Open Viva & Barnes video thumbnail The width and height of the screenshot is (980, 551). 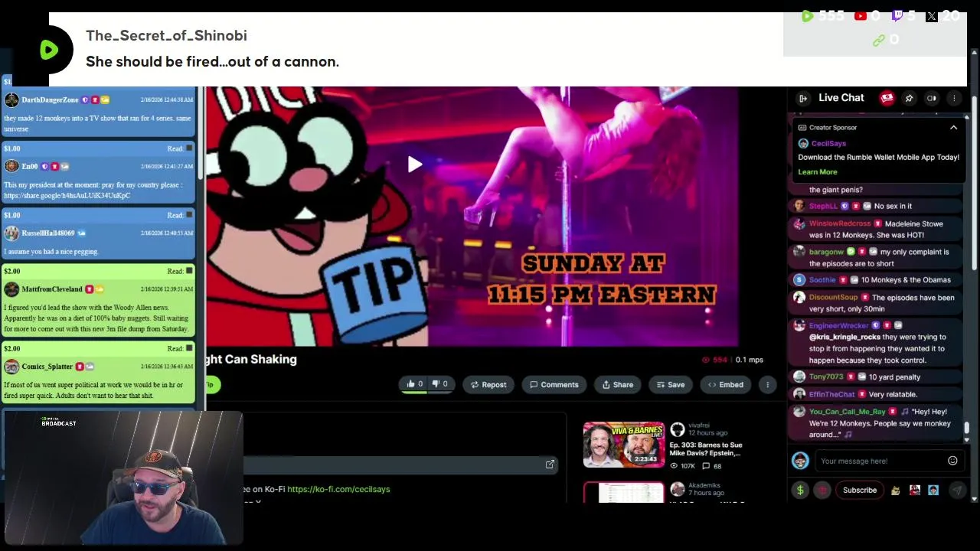point(624,445)
